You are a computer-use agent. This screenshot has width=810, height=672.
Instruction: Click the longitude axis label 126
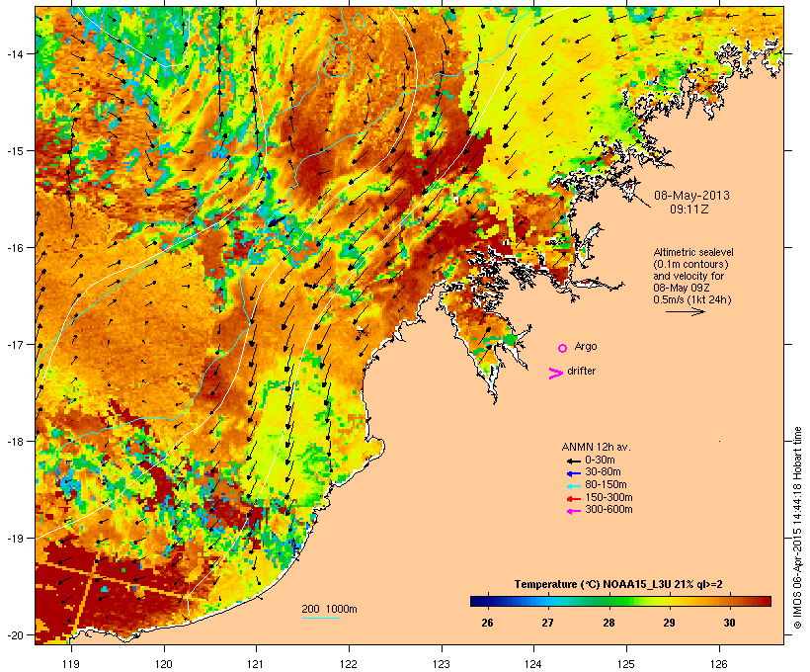click(718, 664)
